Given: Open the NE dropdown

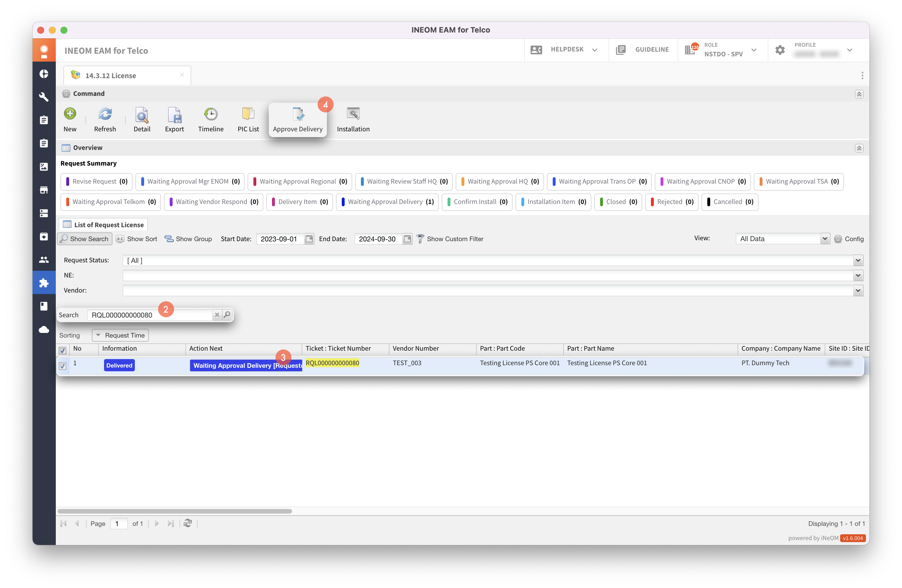Looking at the screenshot, I should click(858, 275).
